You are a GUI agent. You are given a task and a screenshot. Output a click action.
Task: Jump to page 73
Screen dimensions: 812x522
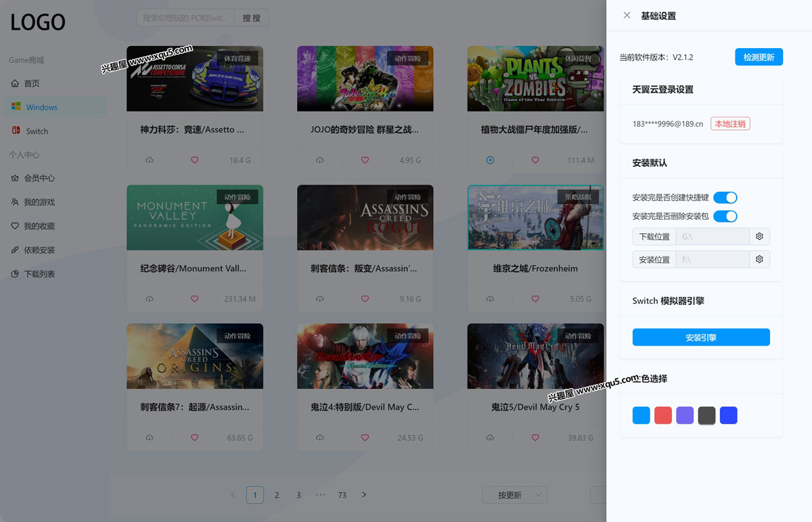pos(342,495)
